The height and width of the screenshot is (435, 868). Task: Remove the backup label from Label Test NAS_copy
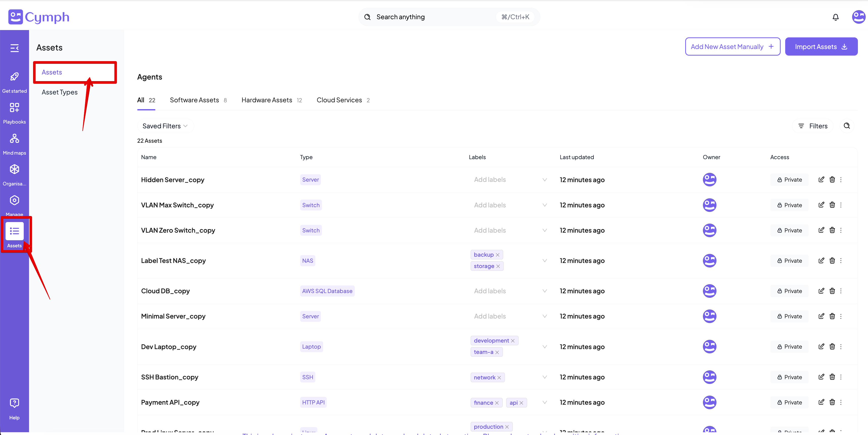click(x=498, y=255)
